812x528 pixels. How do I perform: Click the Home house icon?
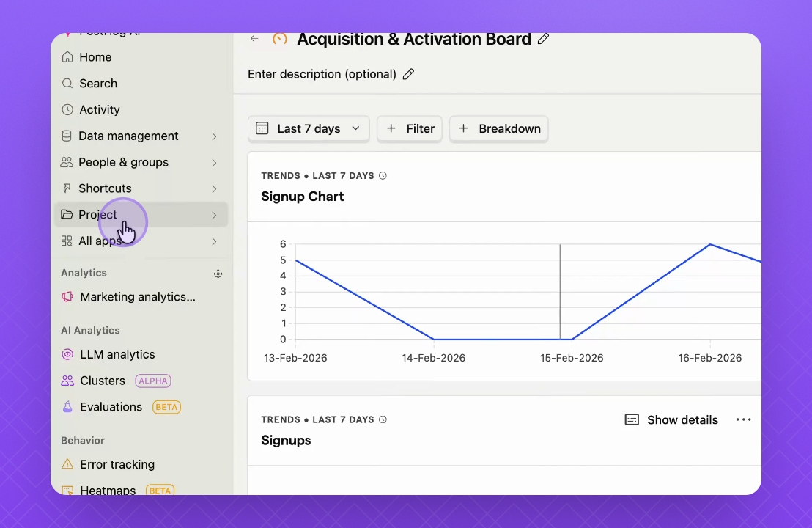point(67,57)
